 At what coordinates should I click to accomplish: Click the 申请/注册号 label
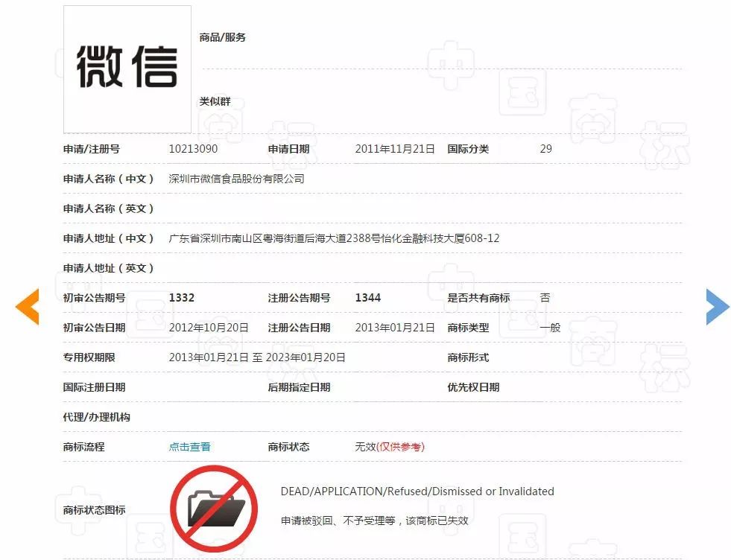92,149
